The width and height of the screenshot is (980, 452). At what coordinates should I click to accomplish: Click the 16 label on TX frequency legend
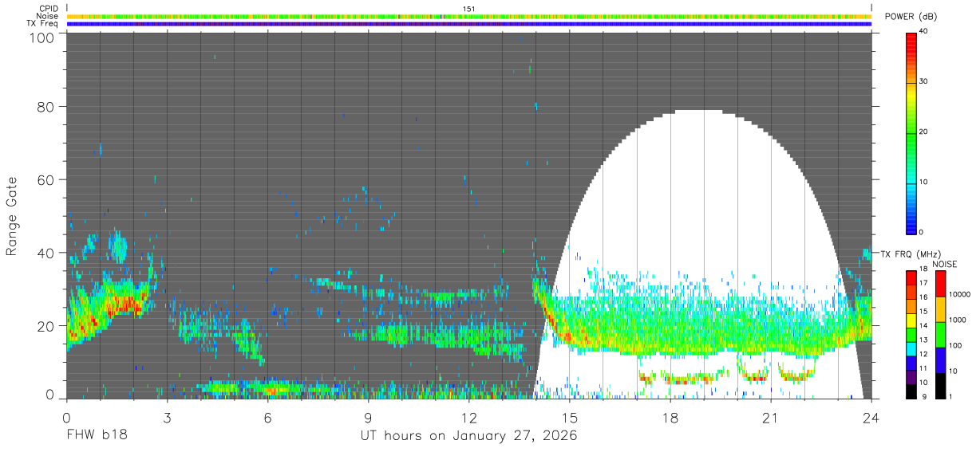click(924, 297)
